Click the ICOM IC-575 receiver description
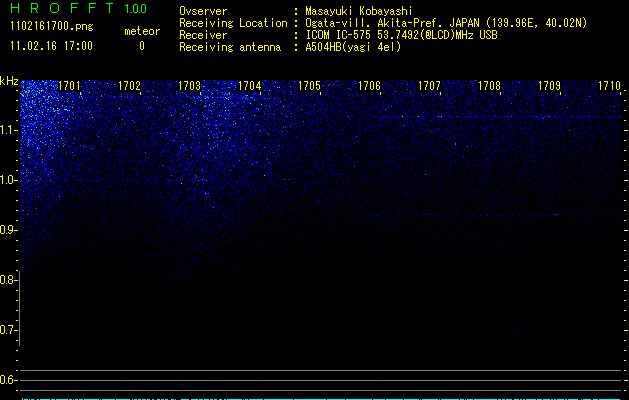The width and height of the screenshot is (629, 400). tap(402, 35)
